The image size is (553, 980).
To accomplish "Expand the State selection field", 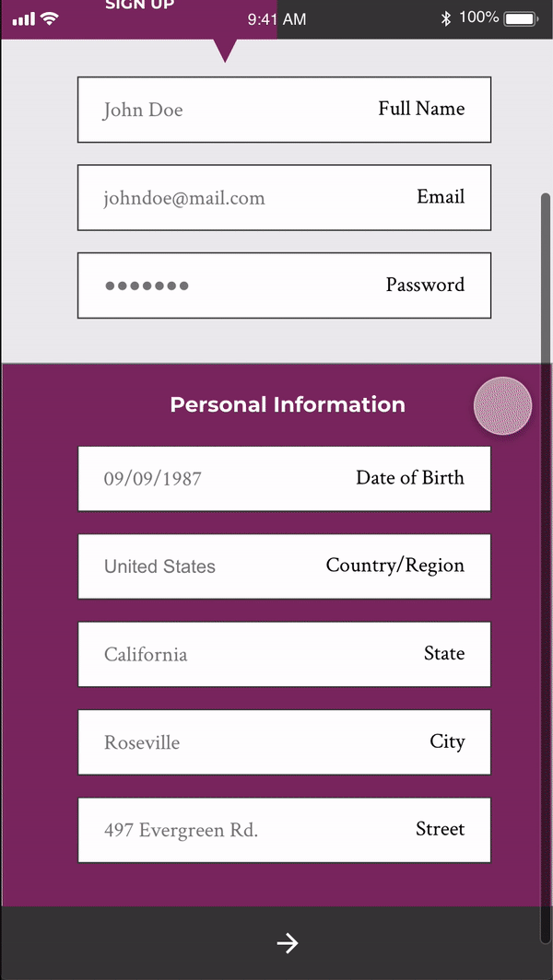I will click(284, 654).
